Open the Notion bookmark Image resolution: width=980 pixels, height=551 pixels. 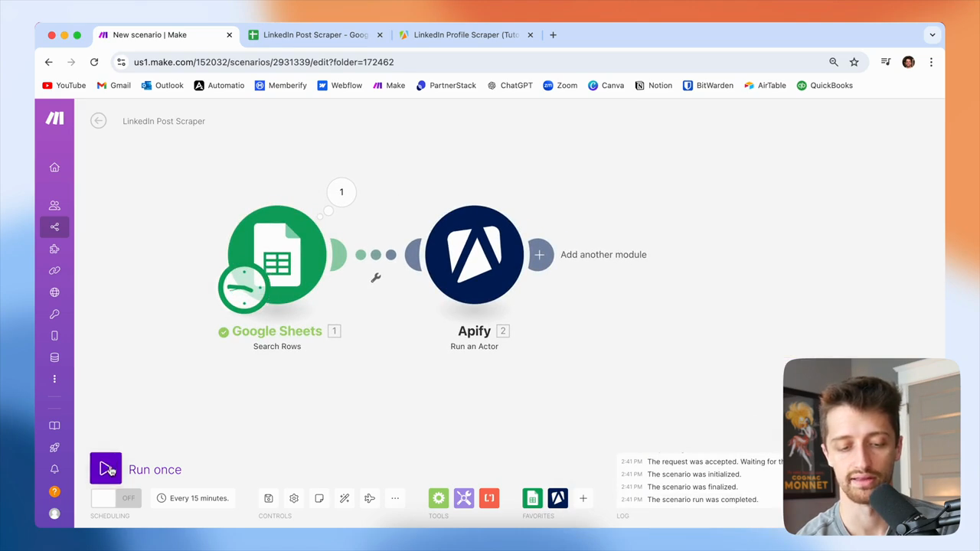click(x=653, y=86)
